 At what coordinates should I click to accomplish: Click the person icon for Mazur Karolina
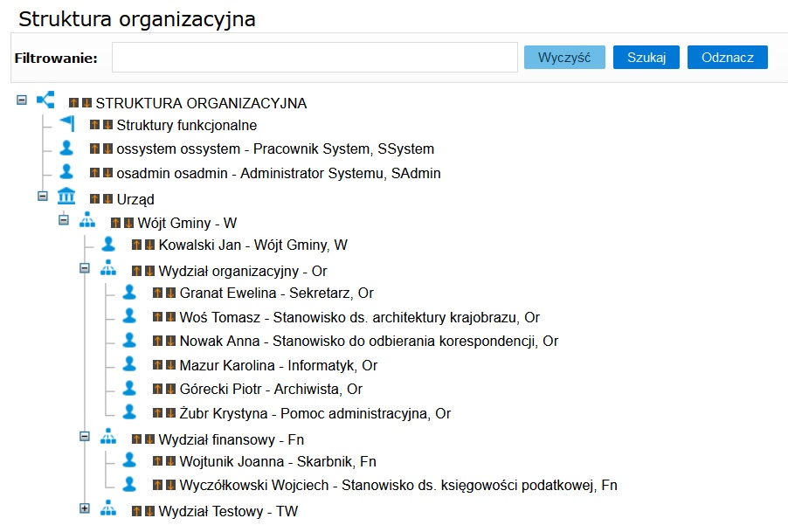[129, 363]
